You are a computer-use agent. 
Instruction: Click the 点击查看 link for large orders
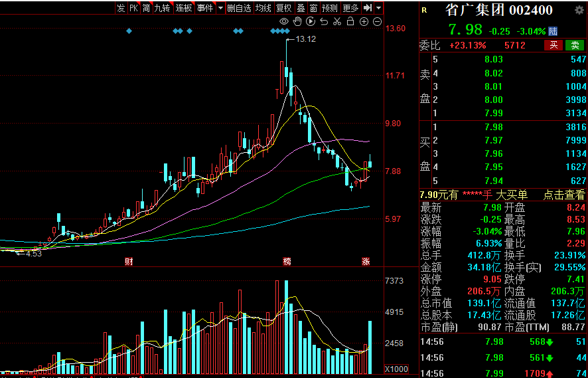point(564,195)
